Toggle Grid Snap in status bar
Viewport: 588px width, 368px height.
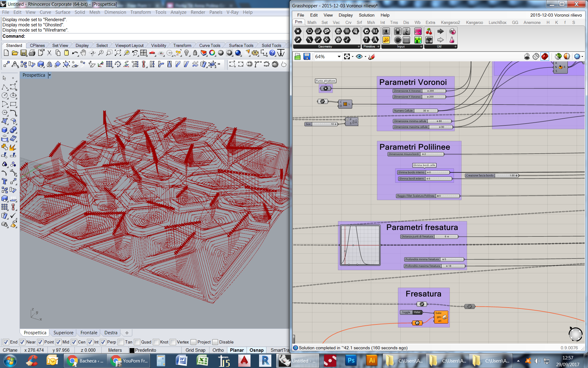pos(195,350)
